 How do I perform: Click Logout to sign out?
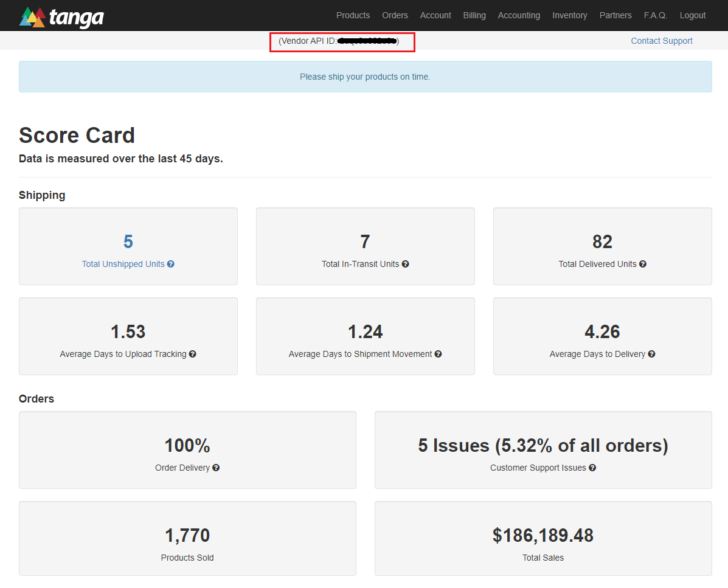click(x=693, y=15)
